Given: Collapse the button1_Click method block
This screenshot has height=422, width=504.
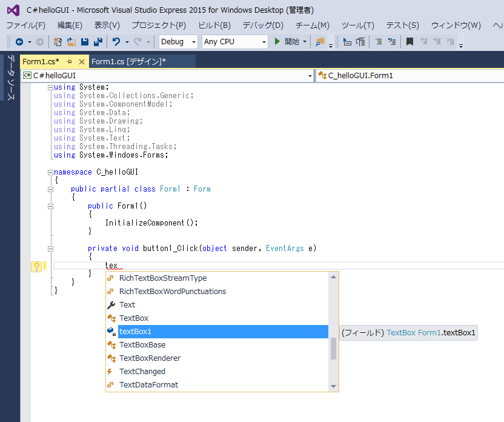Looking at the screenshot, I should click(x=50, y=249).
